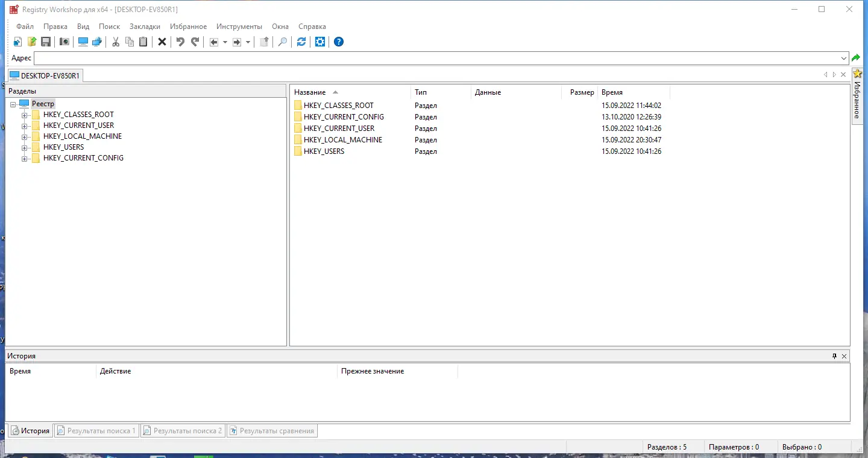868x458 pixels.
Task: Open the Инструменты menu
Action: click(239, 27)
